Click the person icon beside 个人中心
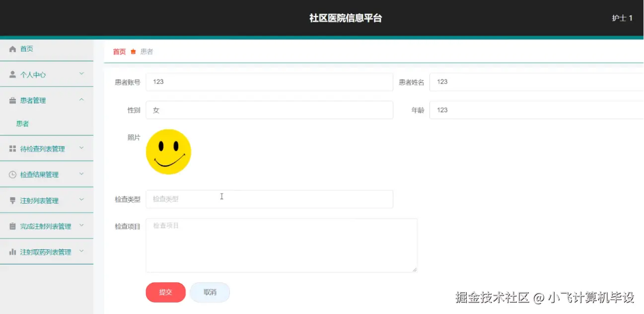Viewport: 644px width, 314px height. 13,75
